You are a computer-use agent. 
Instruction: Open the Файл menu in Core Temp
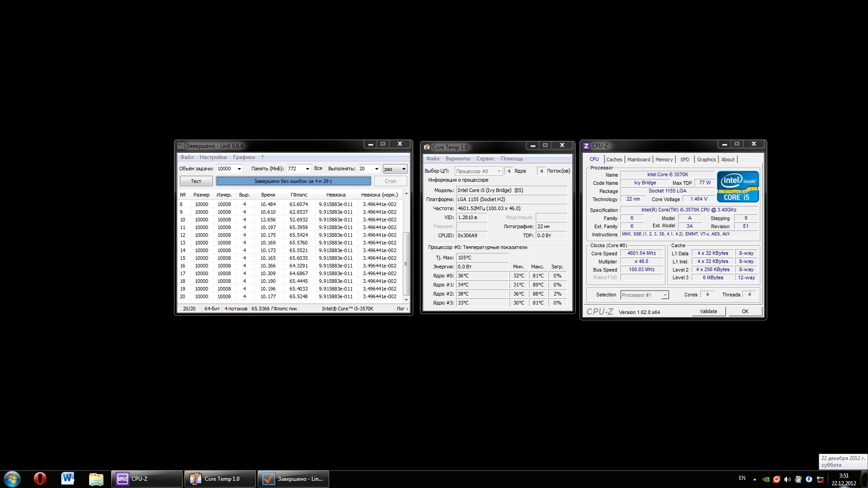click(433, 159)
